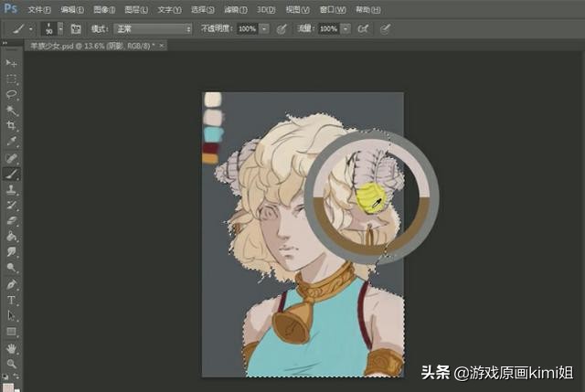
Task: Open the 帮助(H) menu
Action: click(x=367, y=10)
